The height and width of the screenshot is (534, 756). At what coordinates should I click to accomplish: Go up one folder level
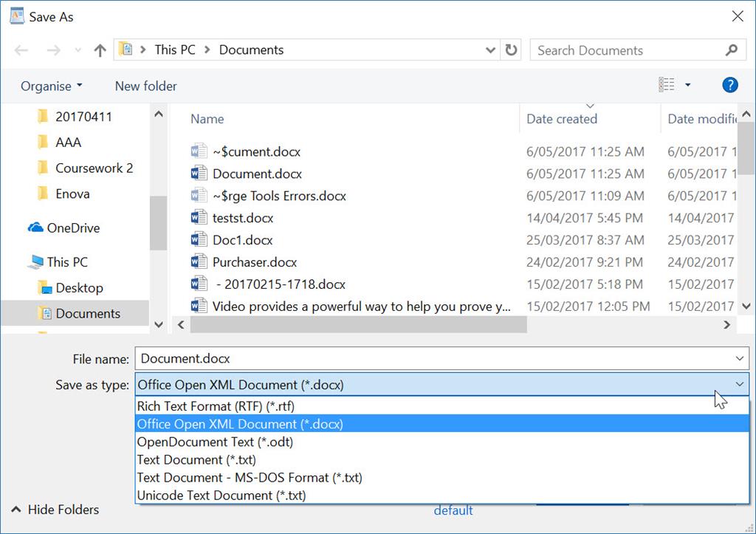coord(100,50)
